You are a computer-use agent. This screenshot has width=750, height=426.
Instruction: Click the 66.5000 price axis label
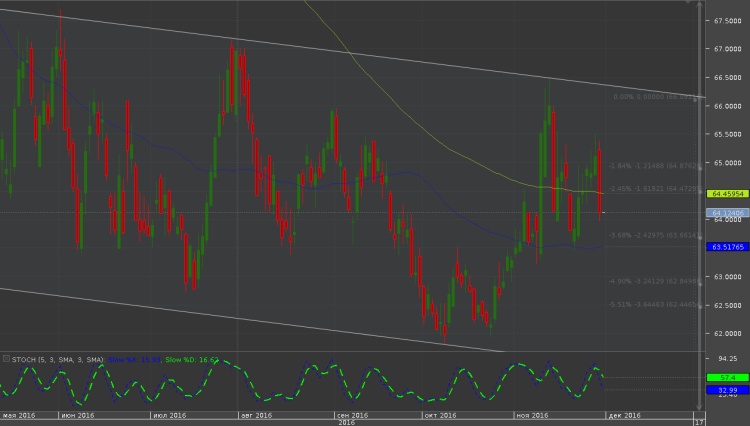coord(728,77)
